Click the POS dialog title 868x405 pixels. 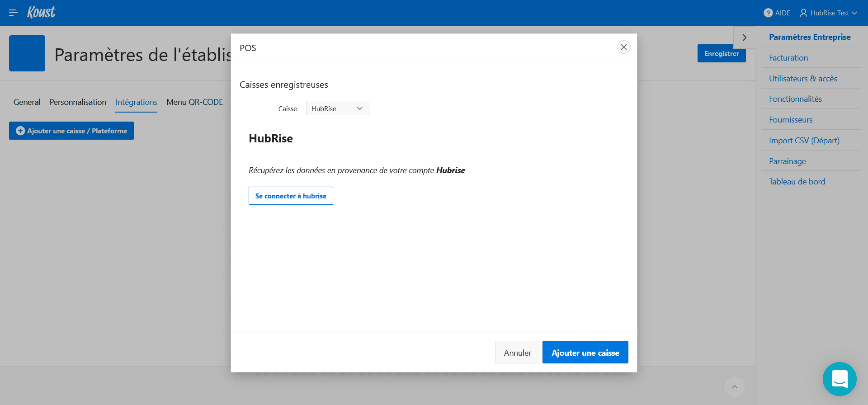[248, 48]
